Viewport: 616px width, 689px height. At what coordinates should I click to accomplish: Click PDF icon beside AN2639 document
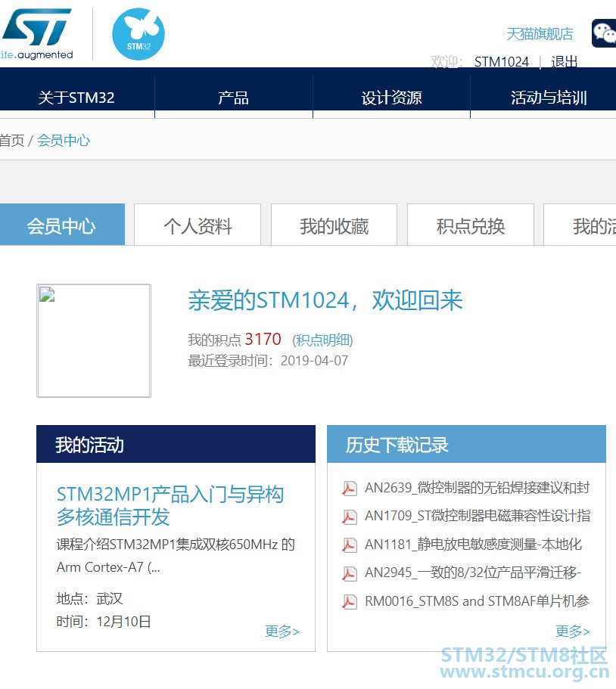350,488
